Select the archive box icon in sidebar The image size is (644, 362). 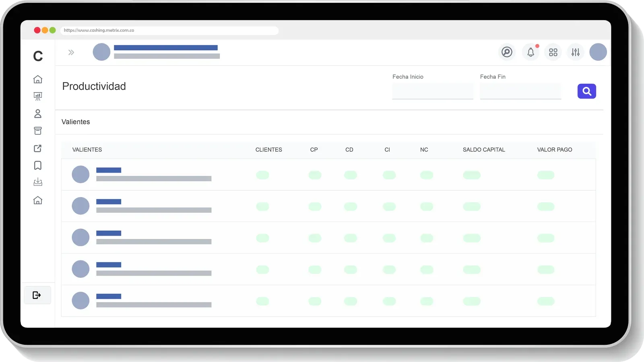[x=38, y=131]
